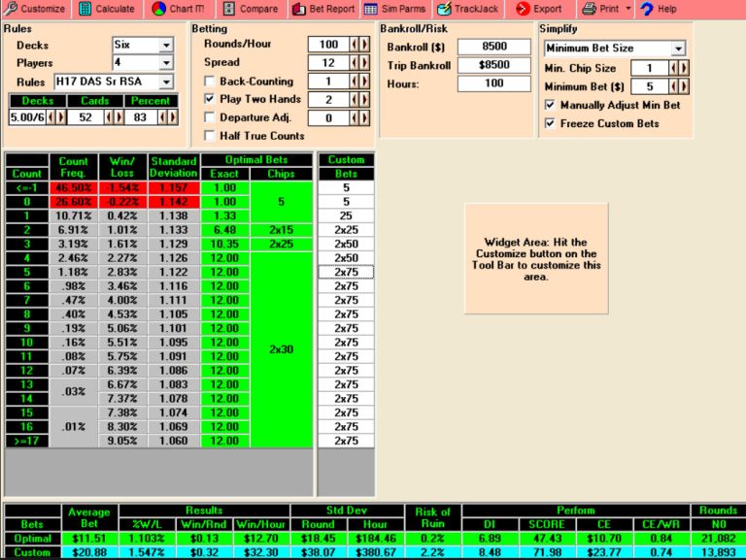Click count frequency 46.50% cell

coord(73,187)
